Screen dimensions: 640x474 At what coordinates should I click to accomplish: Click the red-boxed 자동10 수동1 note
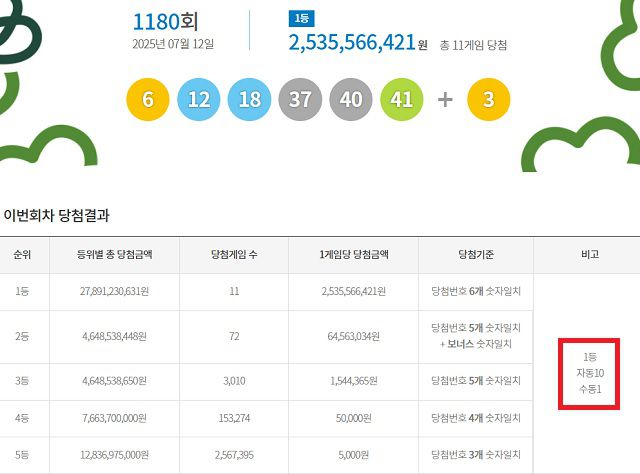[589, 373]
